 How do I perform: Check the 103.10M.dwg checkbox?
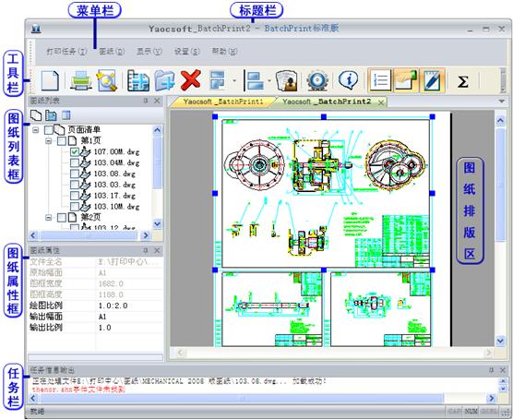pos(75,207)
